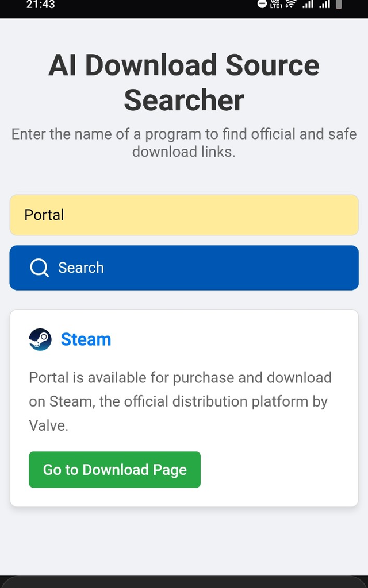Click the Go to Download Page button
368x588 pixels.
114,470
